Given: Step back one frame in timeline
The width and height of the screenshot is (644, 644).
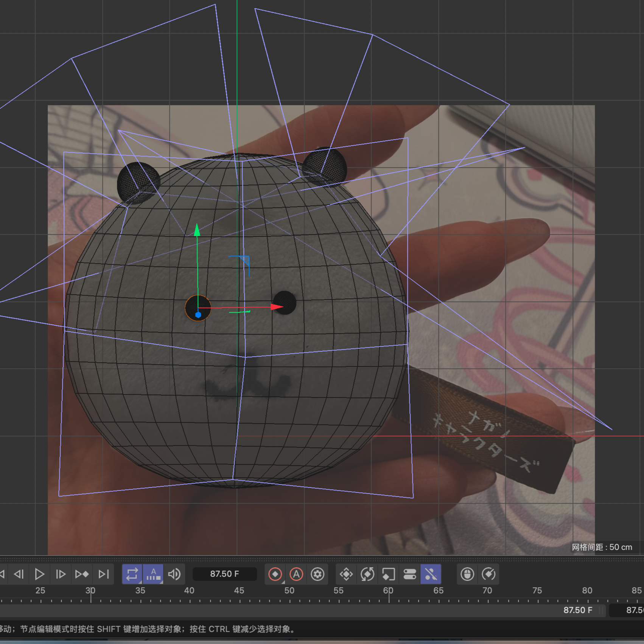Looking at the screenshot, I should (x=19, y=574).
